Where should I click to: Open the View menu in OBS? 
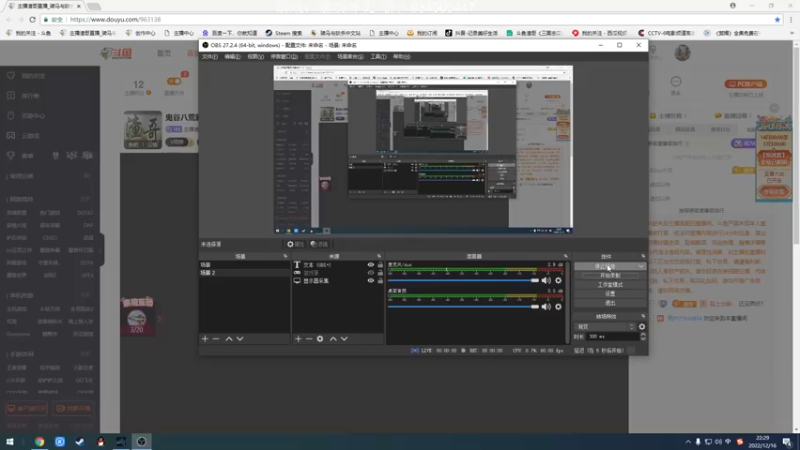click(256, 57)
